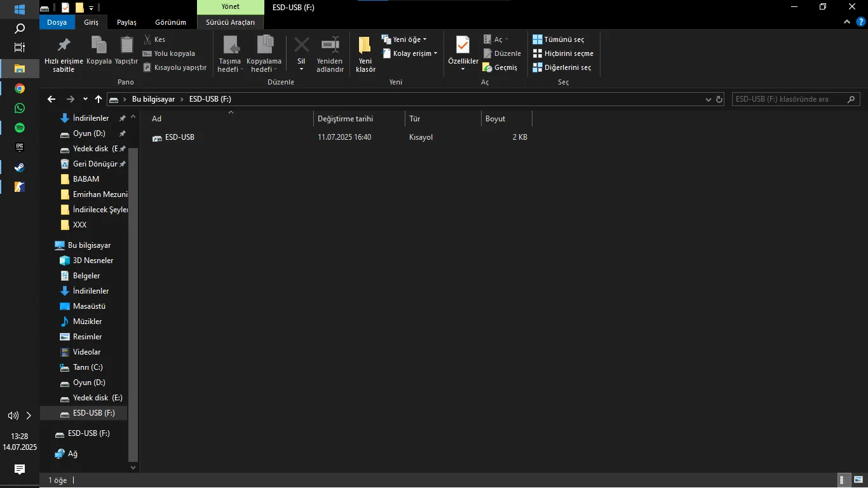The width and height of the screenshot is (868, 488).
Task: Open Epic Games Launcher from the taskbar
Action: [20, 147]
